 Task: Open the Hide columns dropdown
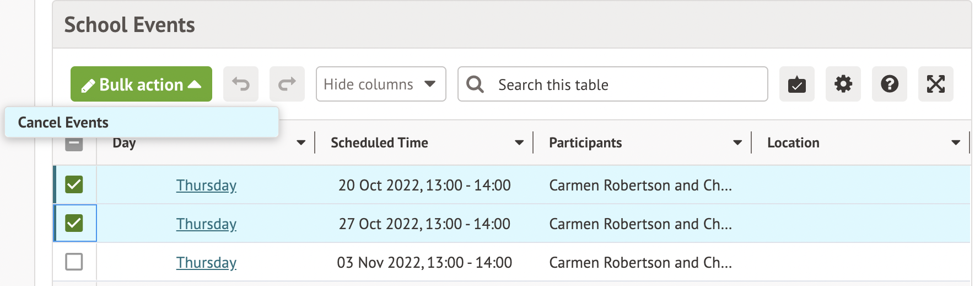380,84
